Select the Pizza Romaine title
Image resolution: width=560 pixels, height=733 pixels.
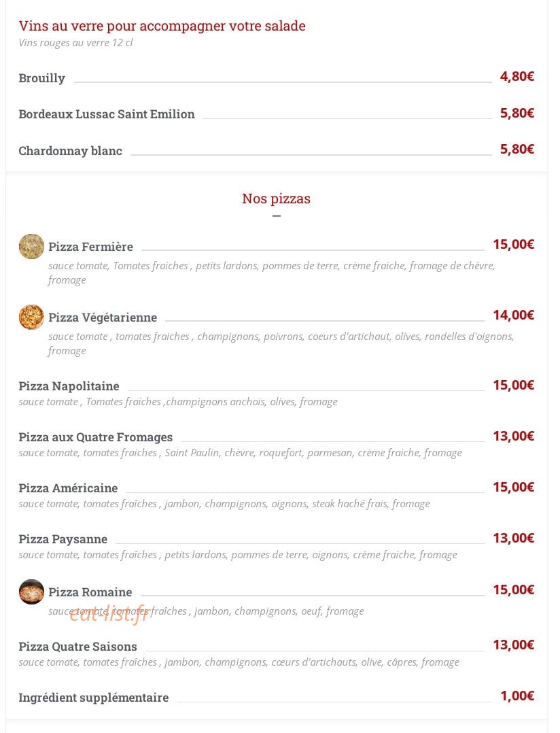point(90,592)
